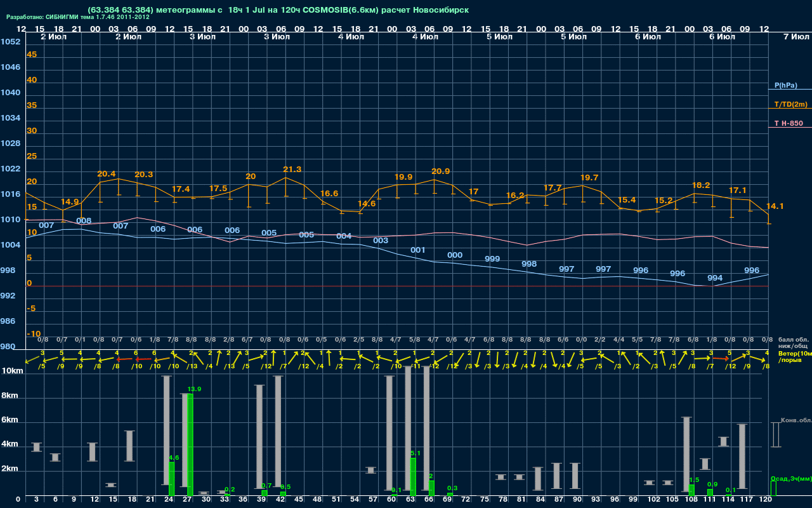Click the 004 pressure label
This screenshot has width=812, height=508.
point(344,236)
